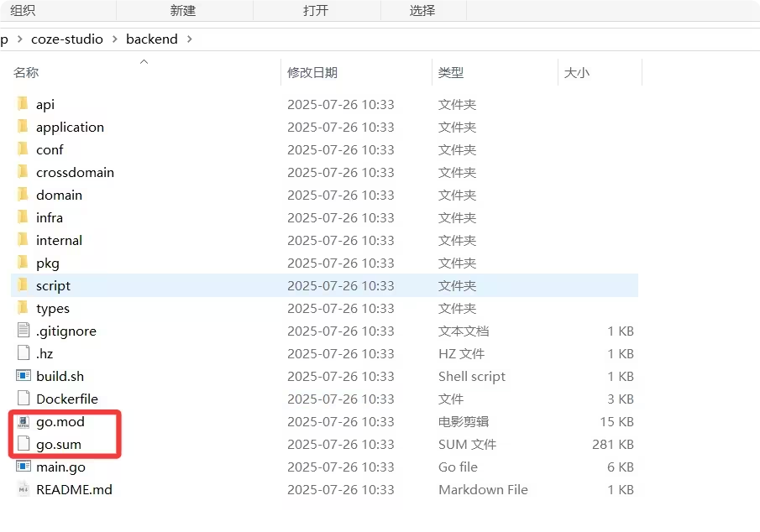
Task: Select the go.mod file
Action: [60, 421]
